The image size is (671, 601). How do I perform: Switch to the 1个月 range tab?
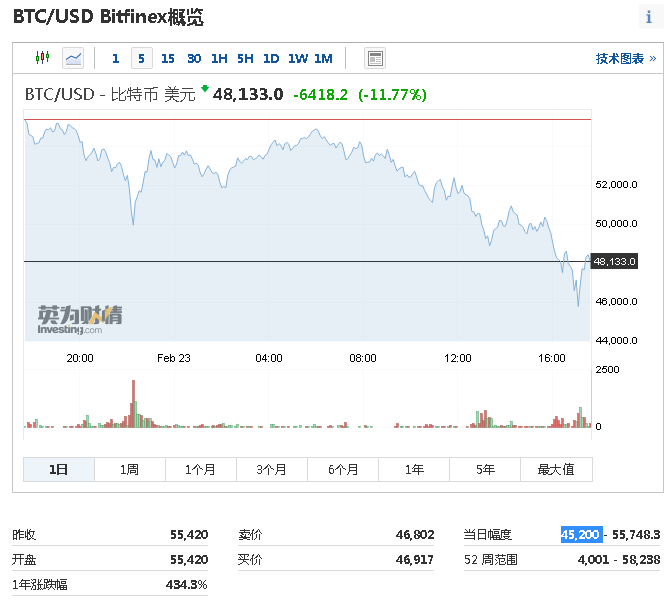coord(200,469)
